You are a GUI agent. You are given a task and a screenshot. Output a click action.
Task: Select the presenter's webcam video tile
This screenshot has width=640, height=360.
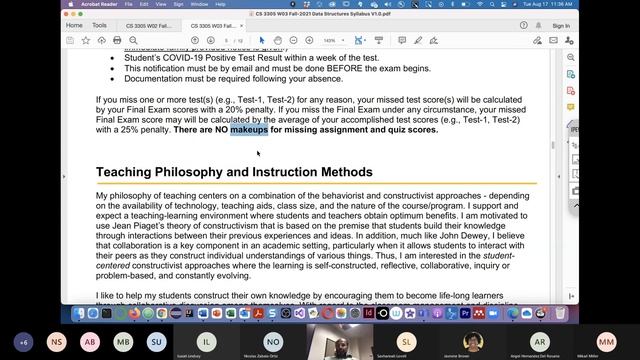click(x=340, y=342)
